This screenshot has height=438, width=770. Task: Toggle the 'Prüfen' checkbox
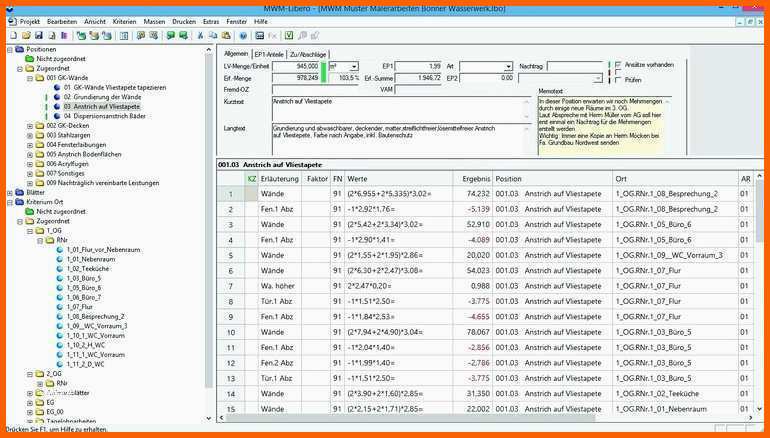click(x=618, y=80)
